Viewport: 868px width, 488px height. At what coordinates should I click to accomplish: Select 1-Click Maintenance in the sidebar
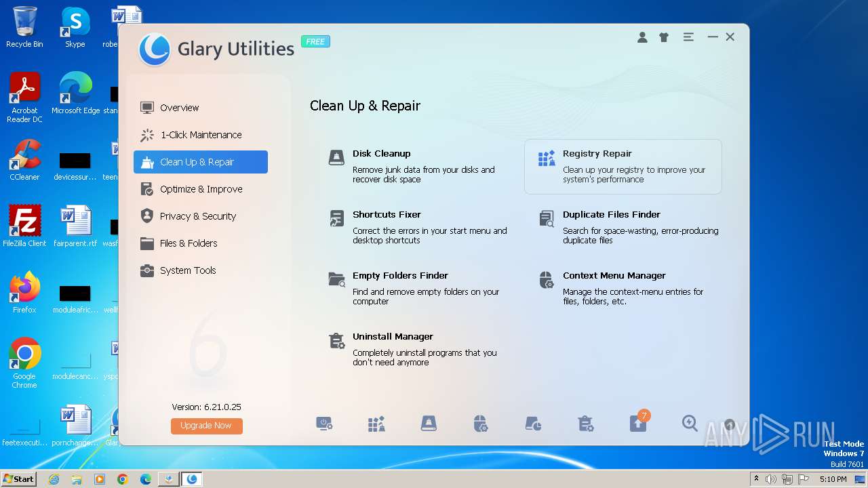201,135
